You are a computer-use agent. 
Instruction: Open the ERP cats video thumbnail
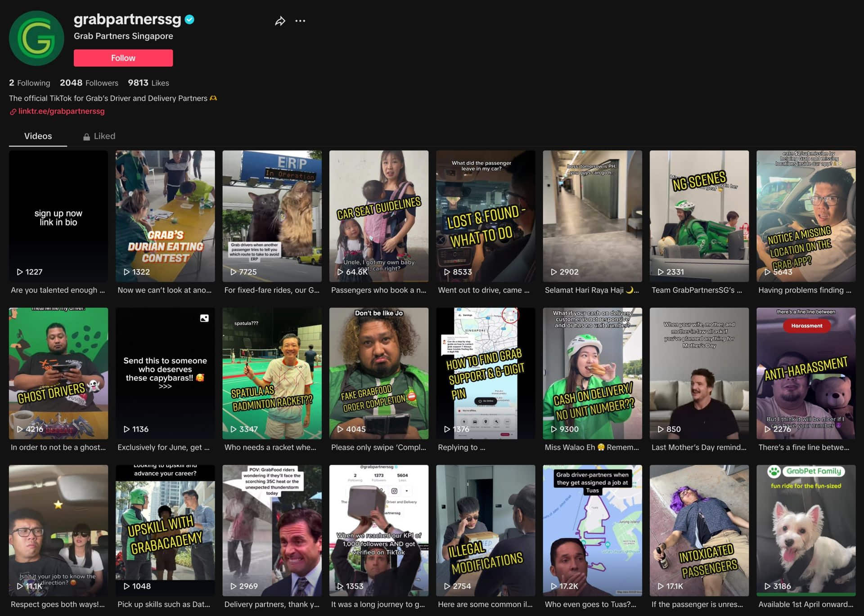pos(272,216)
